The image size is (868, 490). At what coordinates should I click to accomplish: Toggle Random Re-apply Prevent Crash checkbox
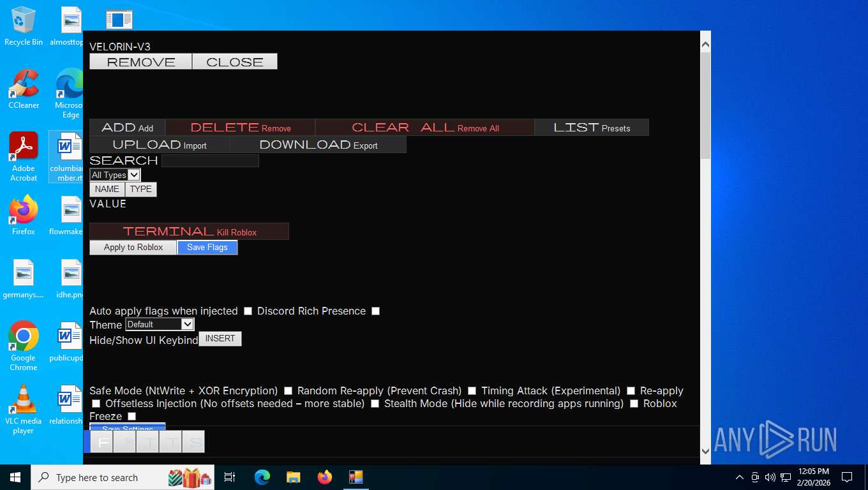coord(472,390)
